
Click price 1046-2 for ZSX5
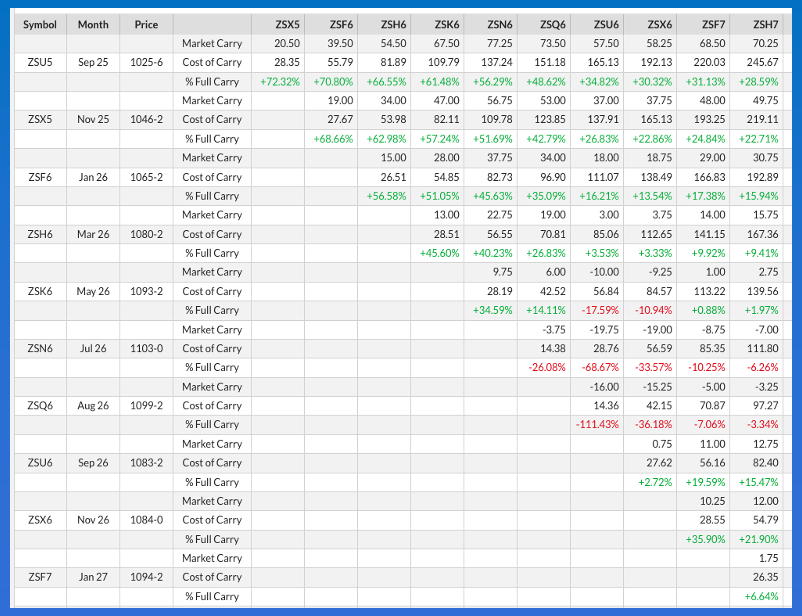[146, 119]
